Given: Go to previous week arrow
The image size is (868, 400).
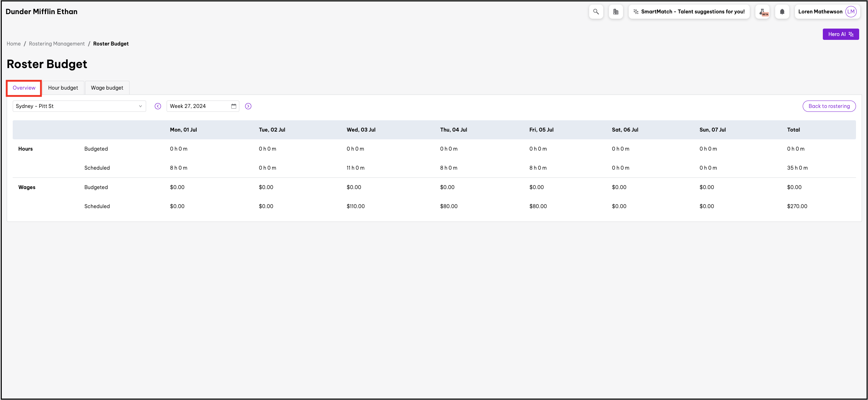Looking at the screenshot, I should (158, 106).
